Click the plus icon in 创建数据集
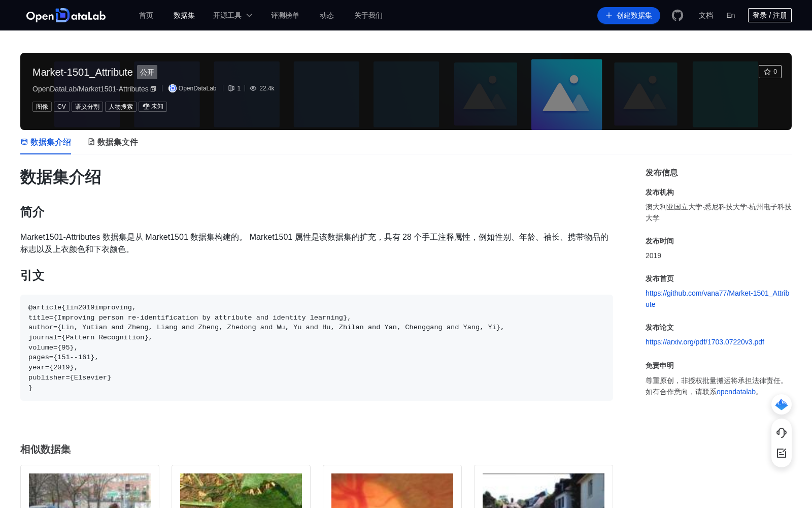812x508 pixels. 609,15
